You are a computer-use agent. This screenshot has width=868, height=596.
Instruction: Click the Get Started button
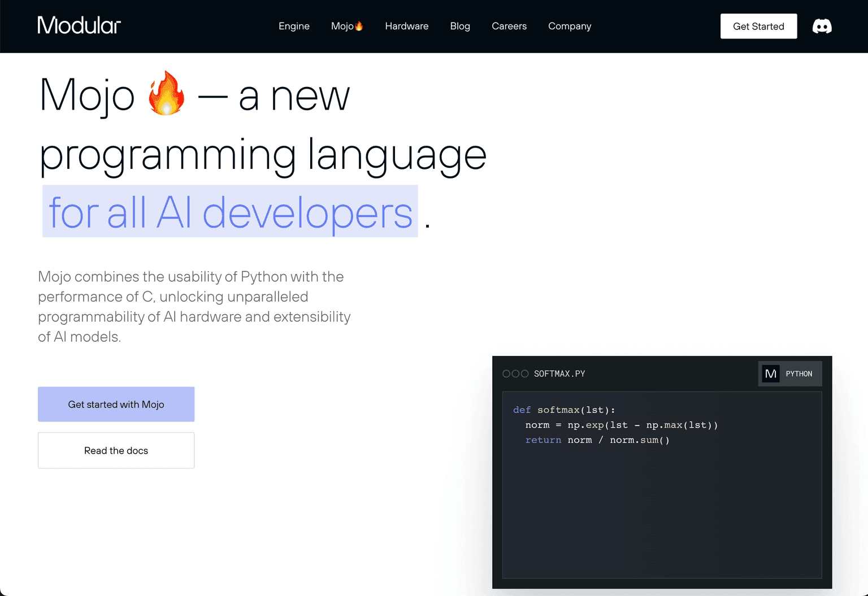pyautogui.click(x=758, y=27)
